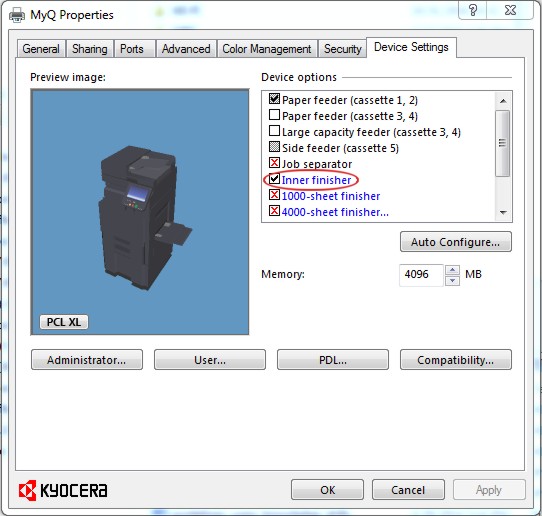Click the Memory value field
Image resolution: width=542 pixels, height=516 pixels.
tap(421, 275)
